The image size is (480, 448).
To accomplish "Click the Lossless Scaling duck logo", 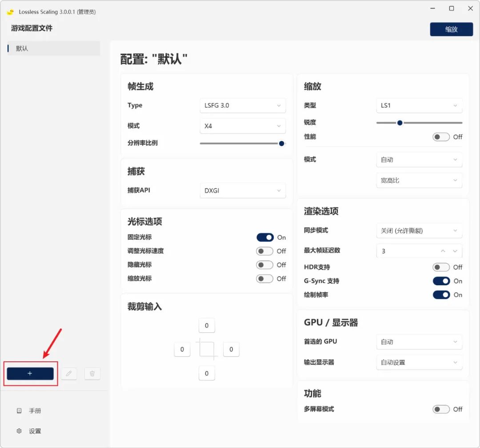I will 10,12.
